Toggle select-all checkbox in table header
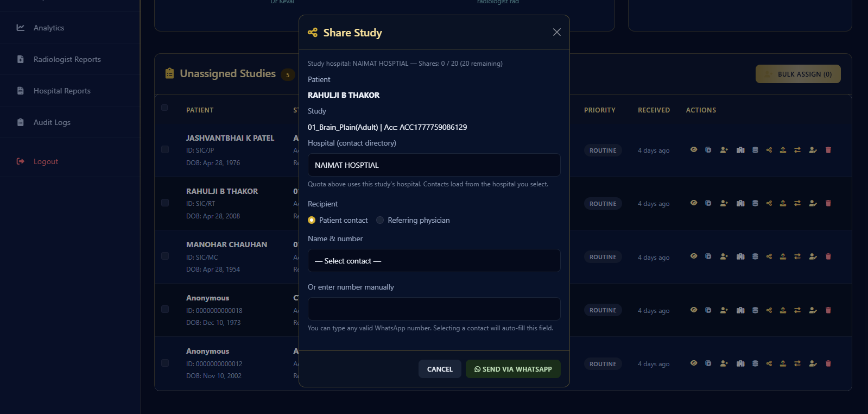The image size is (868, 414). [x=164, y=108]
